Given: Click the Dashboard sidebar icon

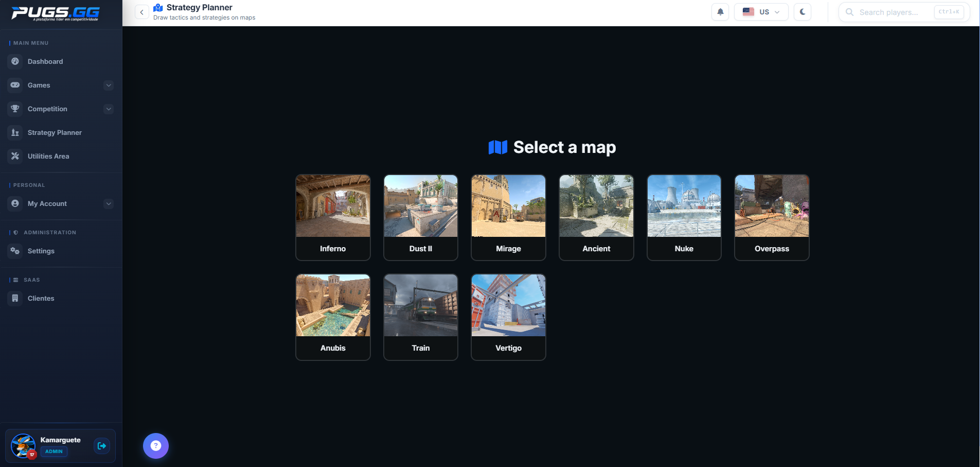Looking at the screenshot, I should (x=15, y=61).
